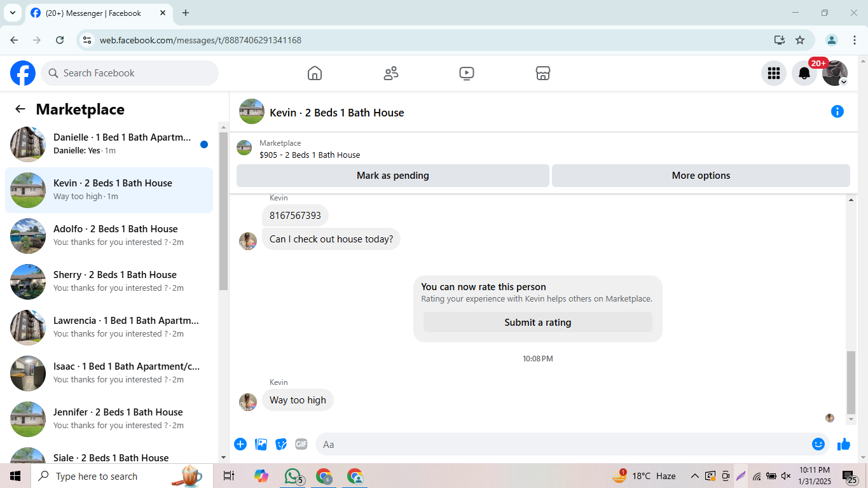Choose a GIF from the composer
The image size is (868, 488).
click(x=301, y=444)
